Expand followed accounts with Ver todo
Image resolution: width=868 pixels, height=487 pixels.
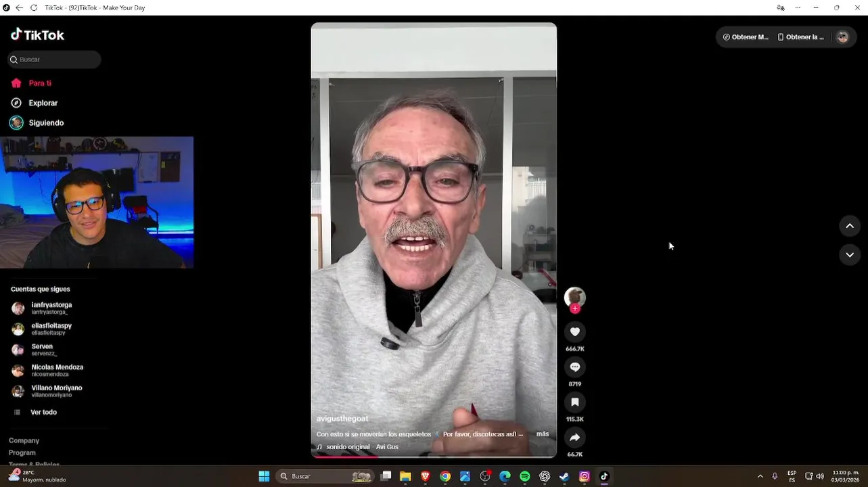click(x=43, y=412)
